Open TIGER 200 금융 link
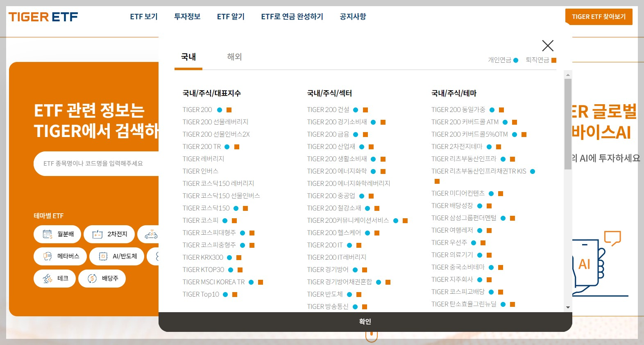 pyautogui.click(x=328, y=135)
